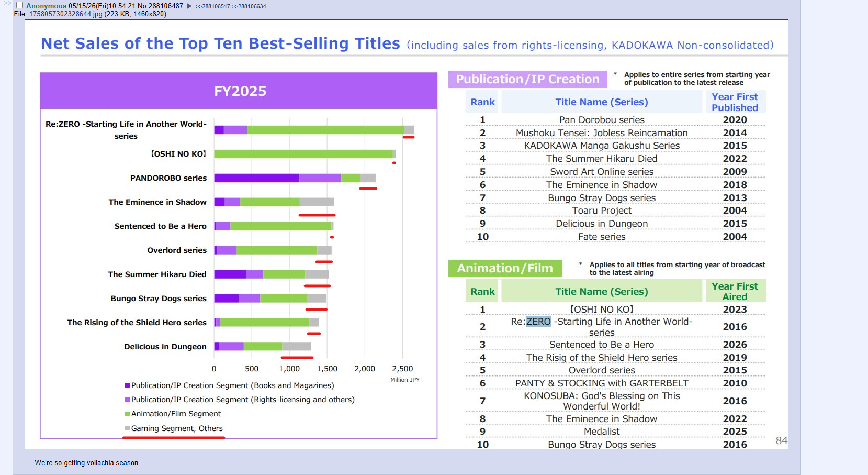Tick the checkbox beside Anonymous
This screenshot has width=868, height=475.
(19, 5)
